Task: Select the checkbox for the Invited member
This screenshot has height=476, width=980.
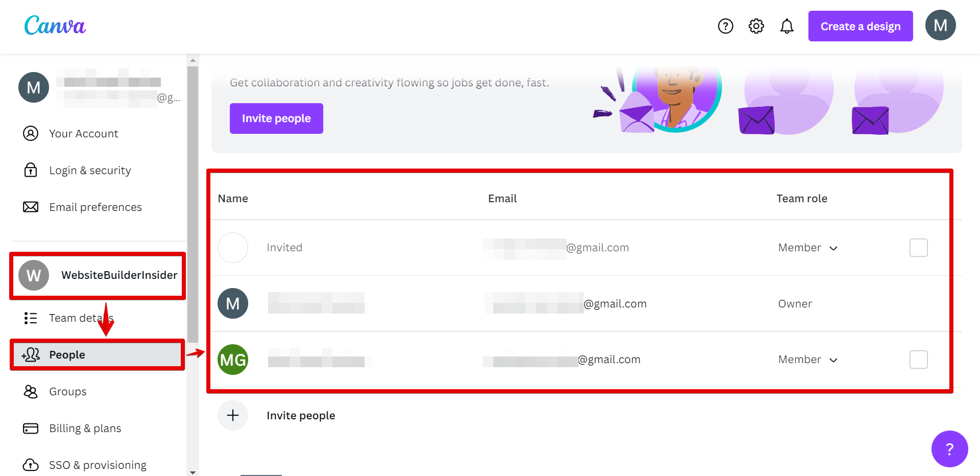Action: coord(918,248)
